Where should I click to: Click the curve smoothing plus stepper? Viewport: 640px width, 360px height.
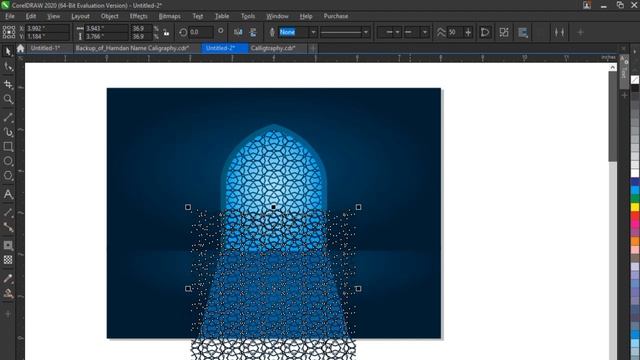tap(468, 32)
